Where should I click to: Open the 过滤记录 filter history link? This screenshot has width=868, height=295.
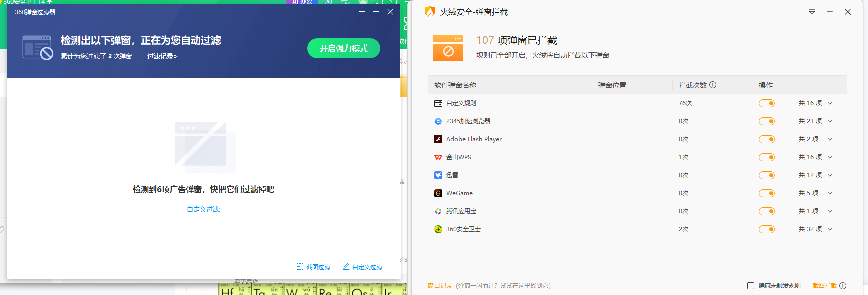162,56
